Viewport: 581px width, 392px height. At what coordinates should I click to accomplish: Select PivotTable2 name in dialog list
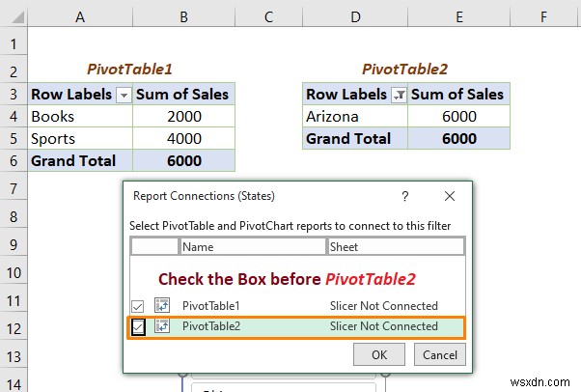tap(211, 326)
